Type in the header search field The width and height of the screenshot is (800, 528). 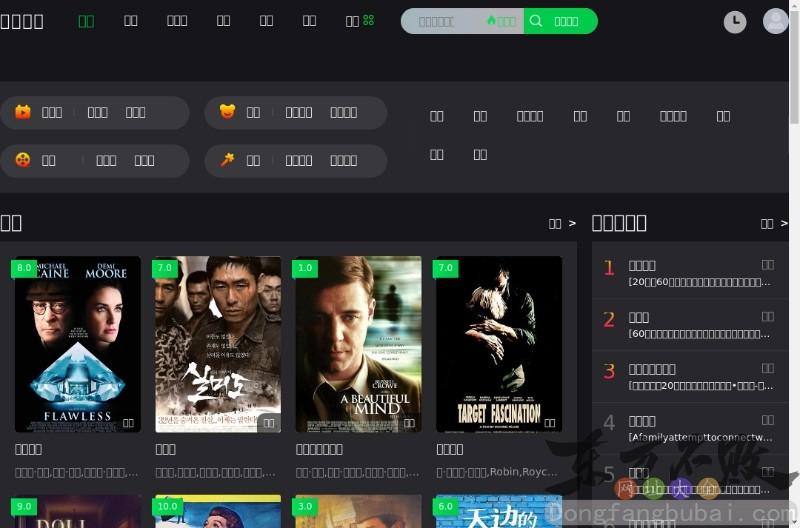click(x=440, y=21)
